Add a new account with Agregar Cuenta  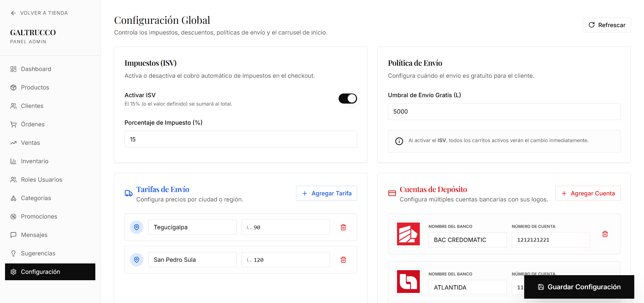point(588,193)
